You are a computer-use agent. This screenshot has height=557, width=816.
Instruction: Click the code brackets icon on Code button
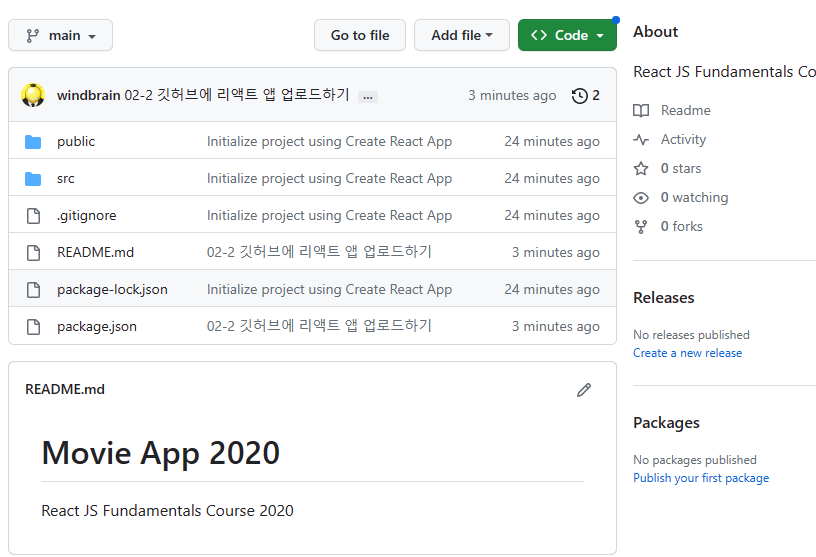coord(539,35)
